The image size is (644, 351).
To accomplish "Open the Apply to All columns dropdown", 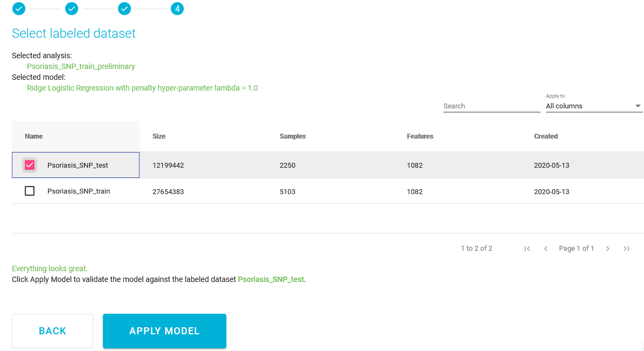I will tap(593, 106).
